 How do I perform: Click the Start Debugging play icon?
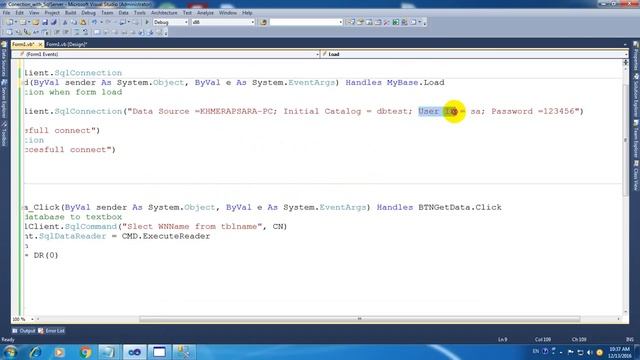coord(147,22)
